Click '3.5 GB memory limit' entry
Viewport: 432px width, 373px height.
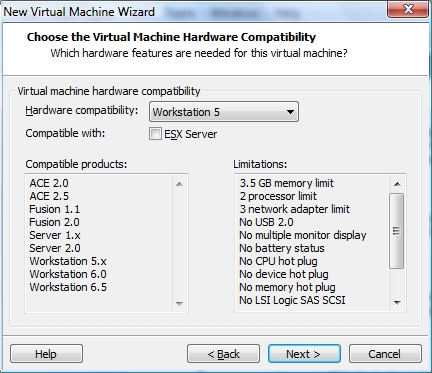tap(286, 183)
